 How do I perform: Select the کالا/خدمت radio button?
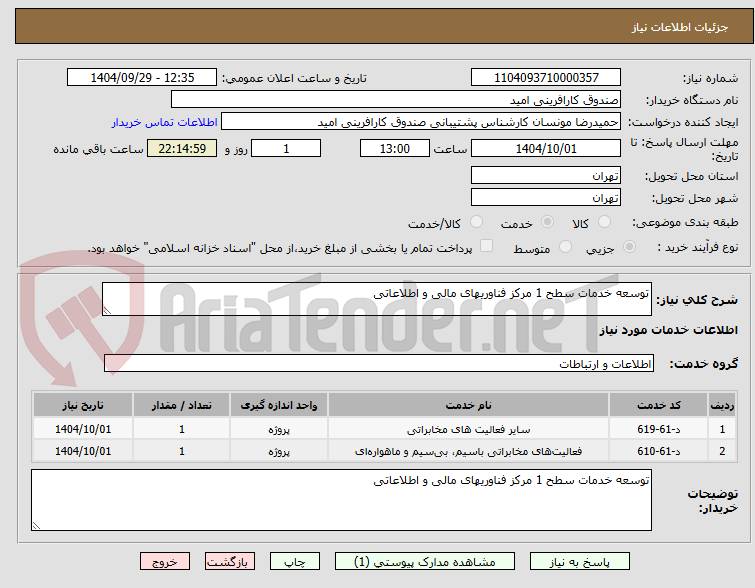(476, 222)
